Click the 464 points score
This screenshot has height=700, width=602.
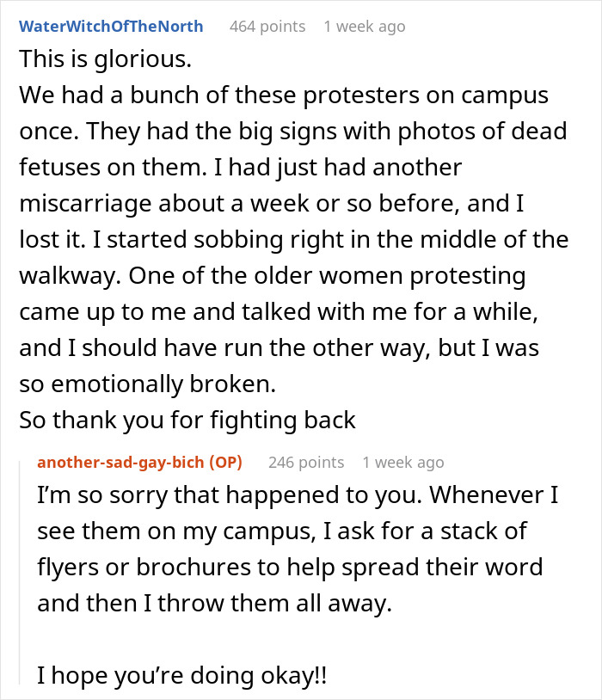pyautogui.click(x=267, y=27)
